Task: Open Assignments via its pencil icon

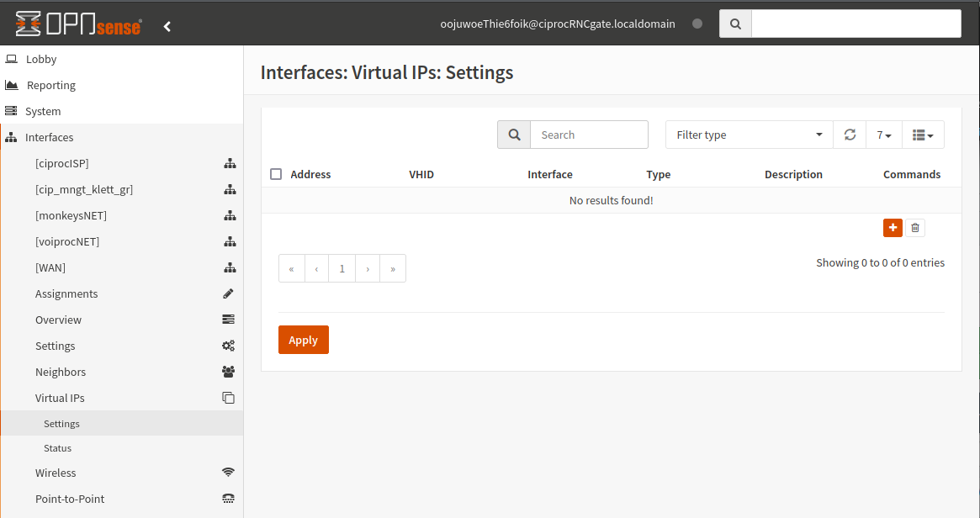Action: [228, 293]
